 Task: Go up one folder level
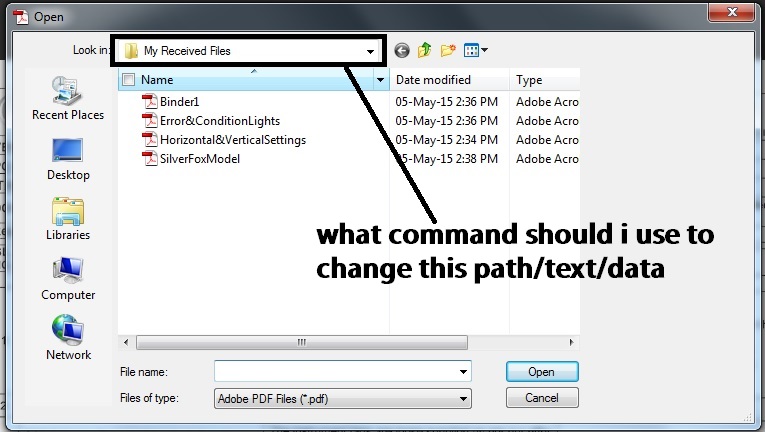424,50
